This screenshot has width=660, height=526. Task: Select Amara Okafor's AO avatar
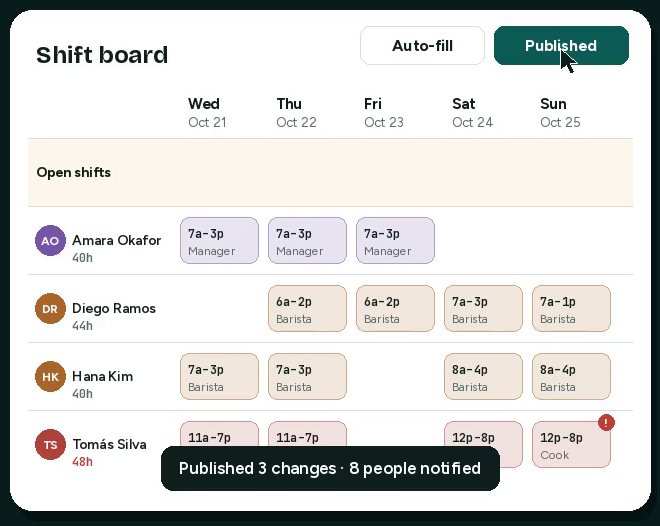50,241
